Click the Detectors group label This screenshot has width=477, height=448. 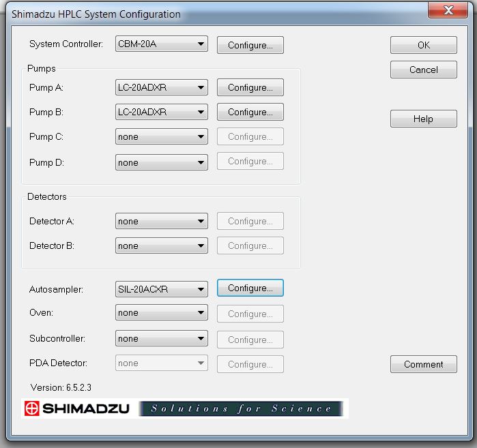coord(47,196)
